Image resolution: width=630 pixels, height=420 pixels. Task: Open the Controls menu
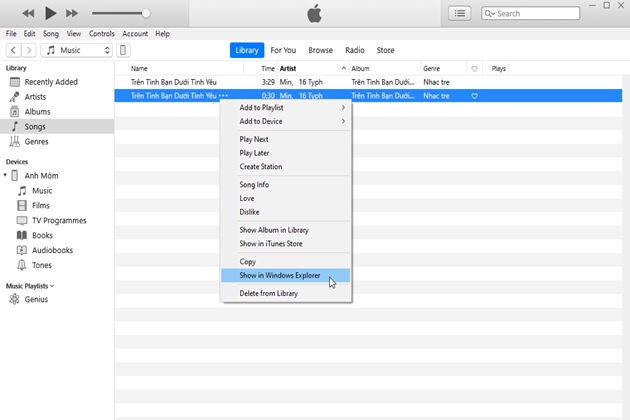(x=102, y=34)
